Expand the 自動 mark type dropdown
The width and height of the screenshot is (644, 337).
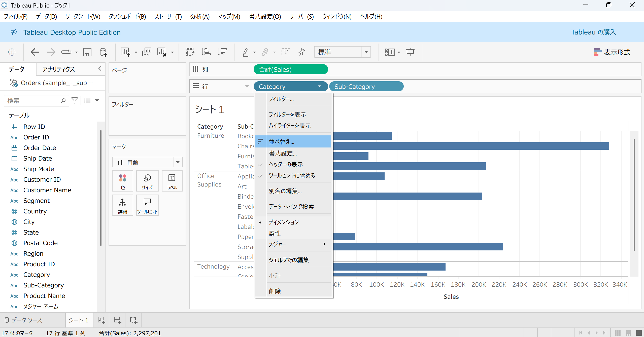pyautogui.click(x=178, y=162)
